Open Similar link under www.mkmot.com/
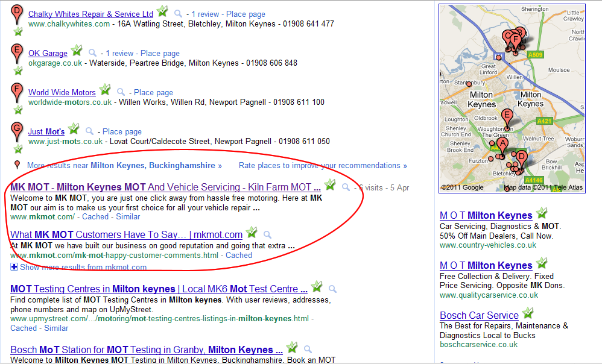The height and width of the screenshot is (364, 602). 128,217
